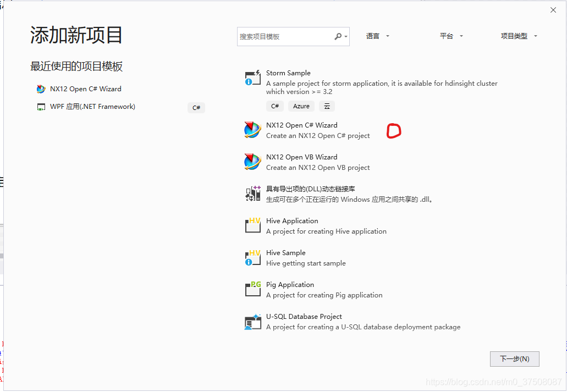Expand the search box dropdown arrow
This screenshot has width=567, height=392.
pyautogui.click(x=346, y=37)
